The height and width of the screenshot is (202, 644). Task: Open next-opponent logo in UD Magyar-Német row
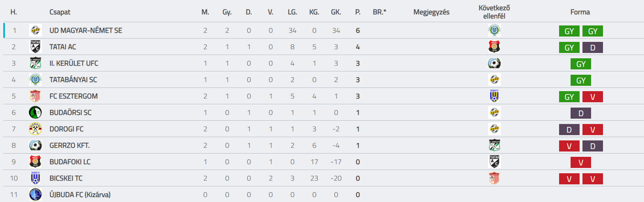pos(494,30)
